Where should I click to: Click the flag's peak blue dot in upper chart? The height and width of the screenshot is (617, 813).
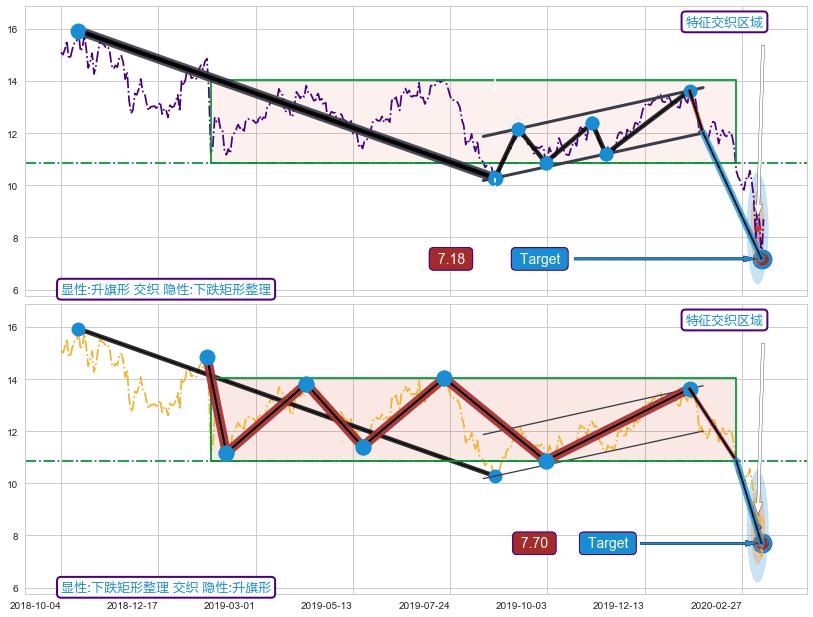point(690,91)
